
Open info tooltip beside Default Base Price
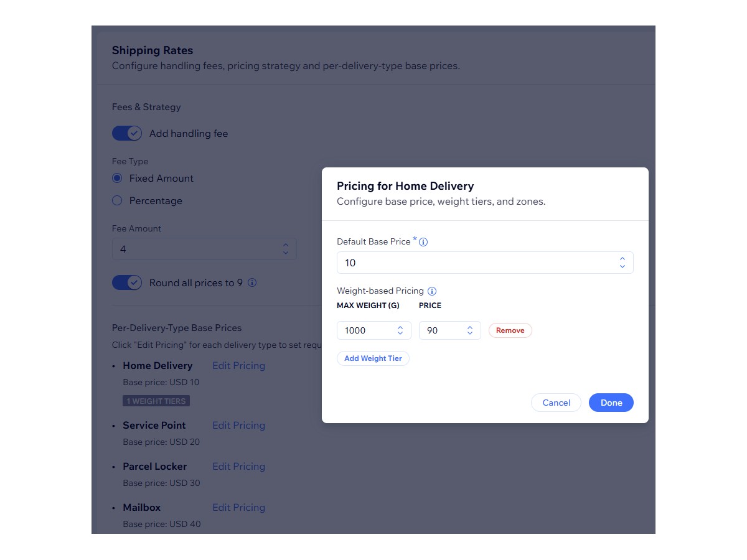(423, 242)
